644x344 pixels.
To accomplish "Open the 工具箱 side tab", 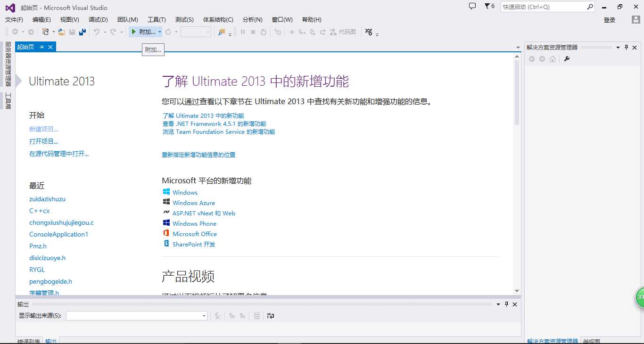I will point(8,101).
